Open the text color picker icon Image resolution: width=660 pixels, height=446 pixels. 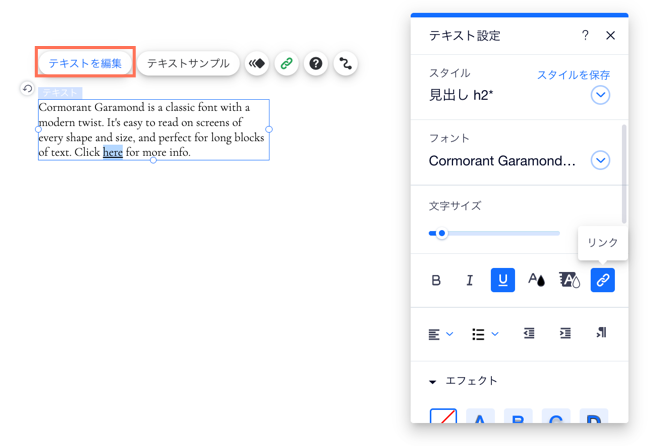click(x=536, y=280)
